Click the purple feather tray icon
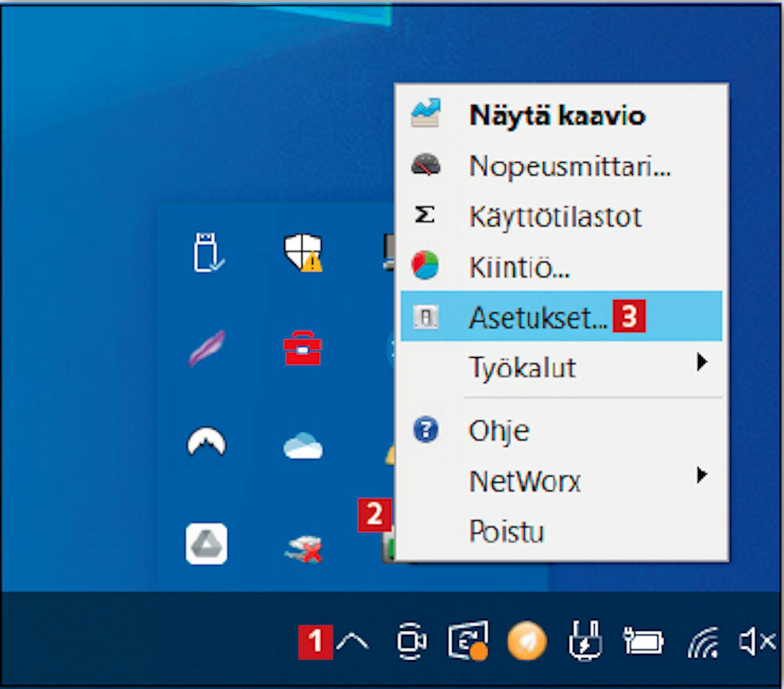The image size is (784, 689). tap(207, 348)
